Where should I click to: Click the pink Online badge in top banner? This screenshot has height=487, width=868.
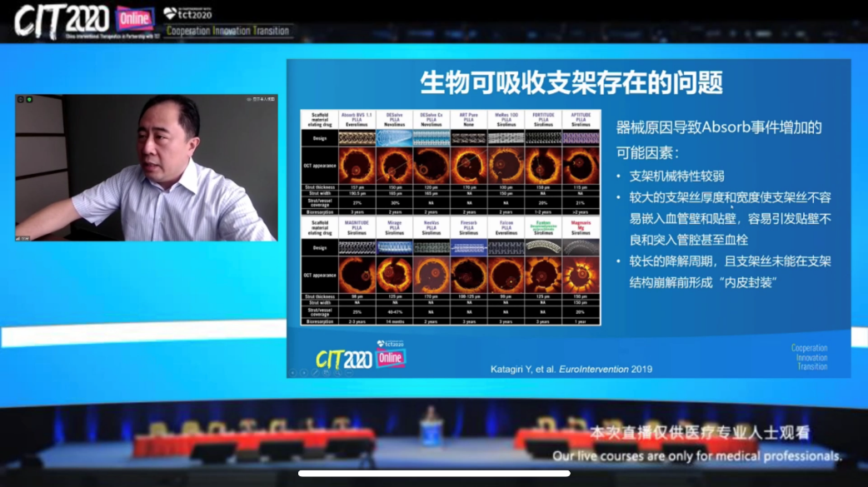click(135, 18)
